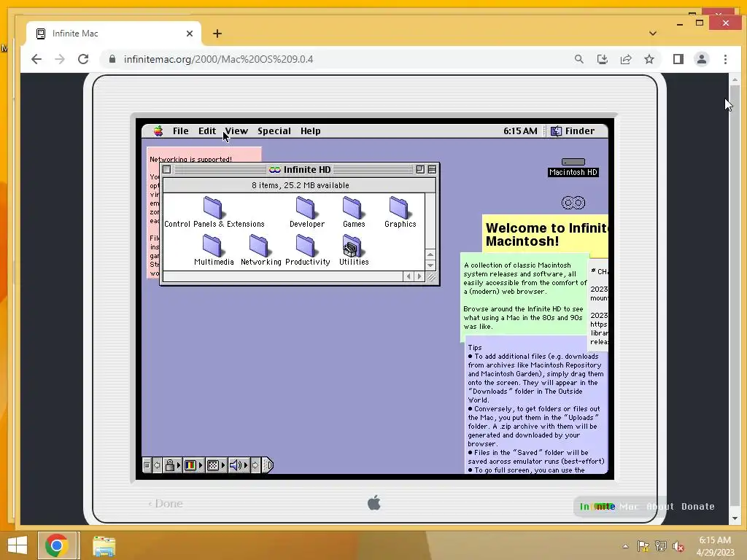Select the Graphics folder
This screenshot has width=747, height=560.
click(400, 212)
